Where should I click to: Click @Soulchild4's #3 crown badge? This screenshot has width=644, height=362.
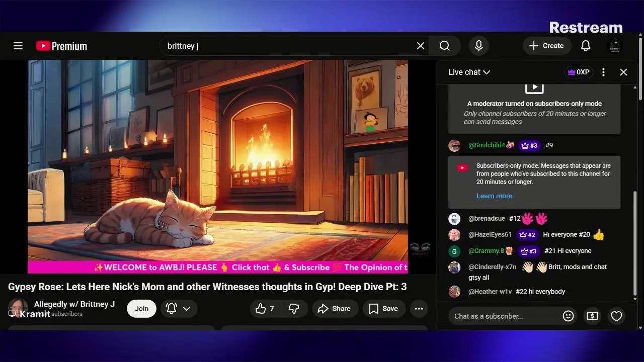[529, 145]
